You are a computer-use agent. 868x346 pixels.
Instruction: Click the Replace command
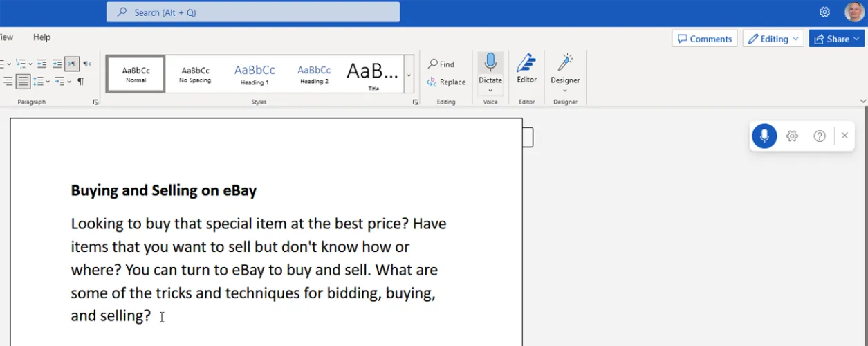pyautogui.click(x=446, y=82)
